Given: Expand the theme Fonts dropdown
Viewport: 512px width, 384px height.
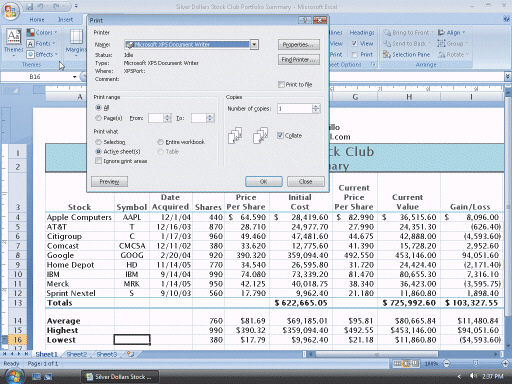Looking at the screenshot, I should click(41, 43).
